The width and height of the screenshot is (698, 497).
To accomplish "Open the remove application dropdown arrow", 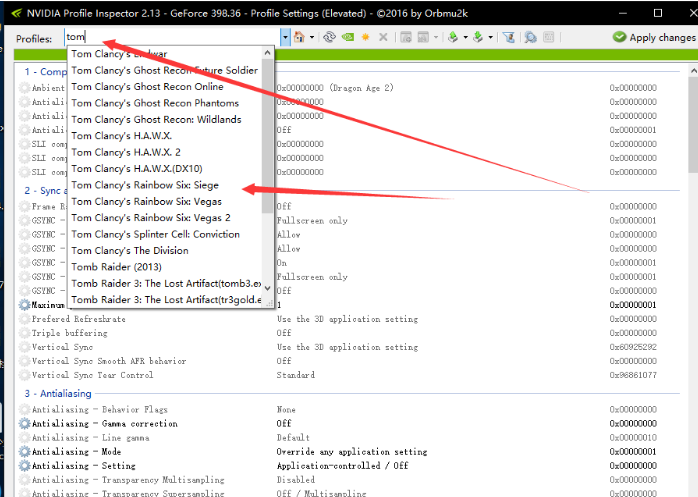I will 436,37.
